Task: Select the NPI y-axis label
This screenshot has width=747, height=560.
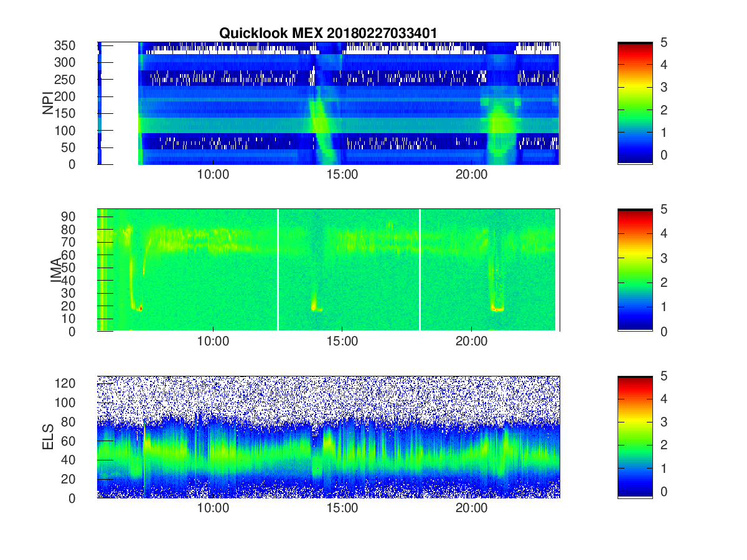Action: coord(48,104)
